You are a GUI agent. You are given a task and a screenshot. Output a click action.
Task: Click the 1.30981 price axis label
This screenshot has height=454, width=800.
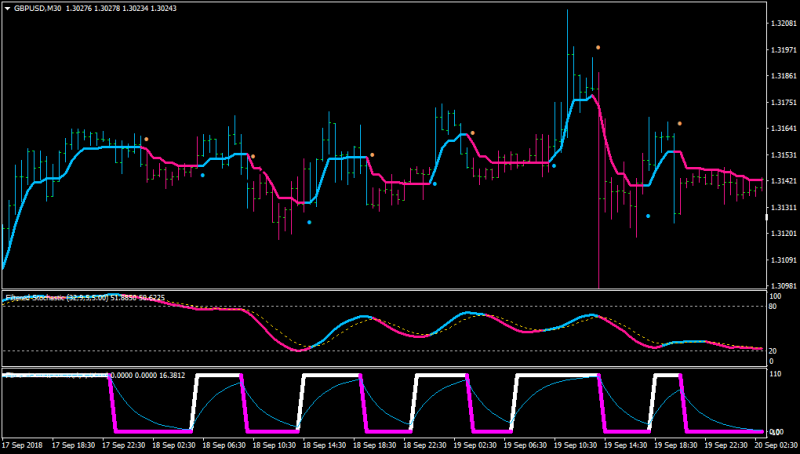[784, 286]
